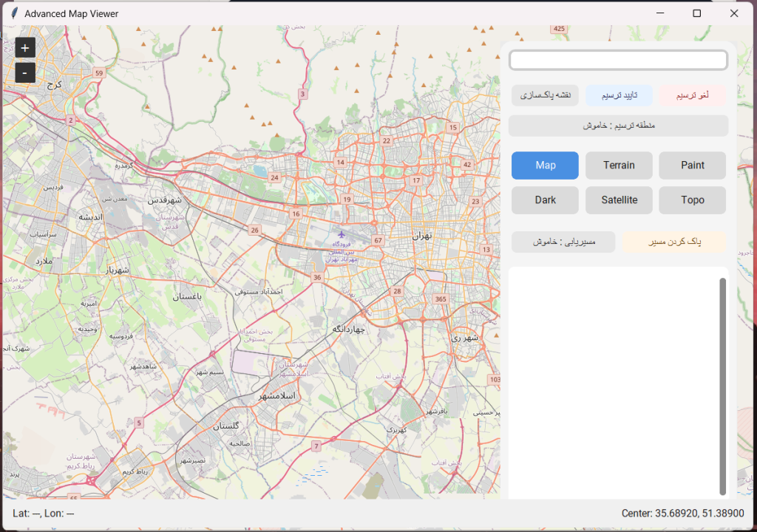The height and width of the screenshot is (532, 757).
Task: Select the Paint map style
Action: coord(692,166)
